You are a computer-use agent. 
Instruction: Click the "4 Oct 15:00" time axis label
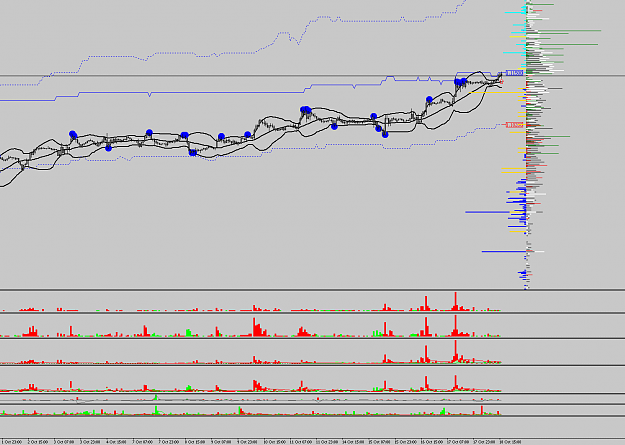[x=117, y=441]
